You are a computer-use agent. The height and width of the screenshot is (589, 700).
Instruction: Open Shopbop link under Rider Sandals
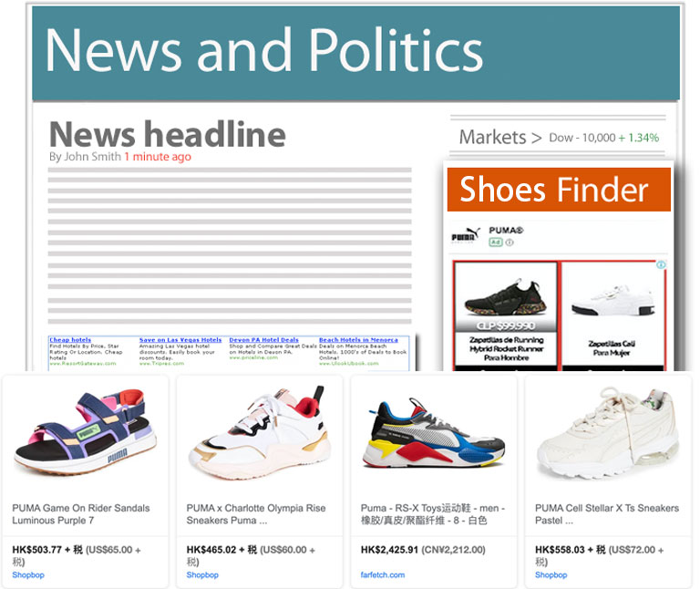tap(28, 574)
